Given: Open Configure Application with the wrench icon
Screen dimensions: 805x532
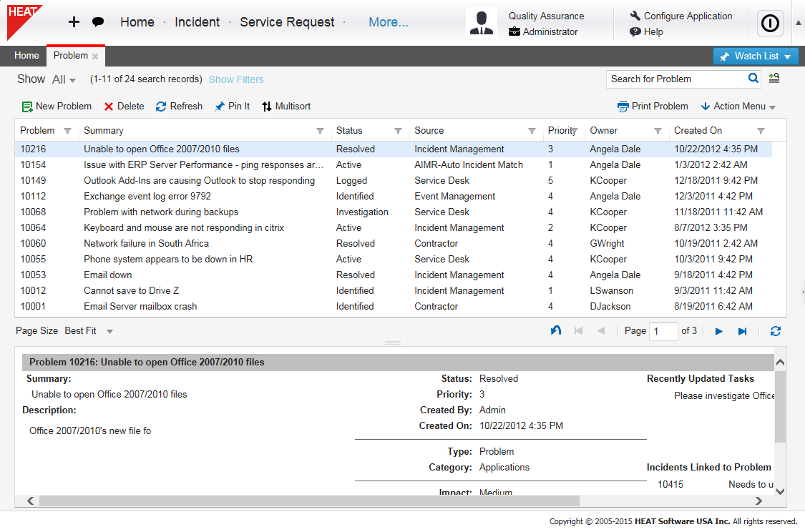Looking at the screenshot, I should coord(636,15).
